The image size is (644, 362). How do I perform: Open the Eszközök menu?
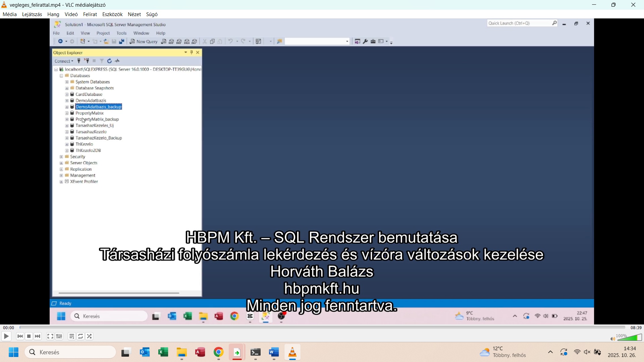coord(112,14)
